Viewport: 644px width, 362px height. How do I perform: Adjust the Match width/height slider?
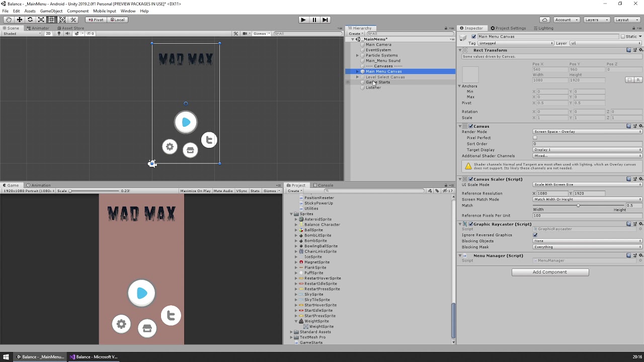(578, 206)
